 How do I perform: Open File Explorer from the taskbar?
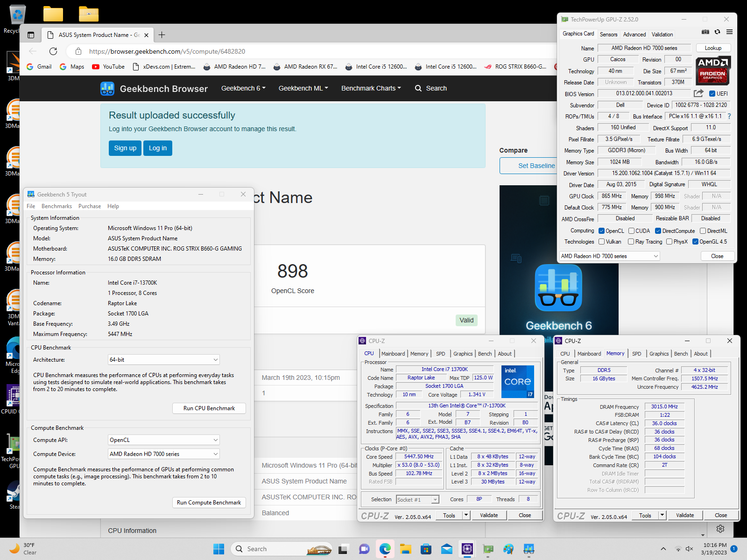click(x=405, y=549)
